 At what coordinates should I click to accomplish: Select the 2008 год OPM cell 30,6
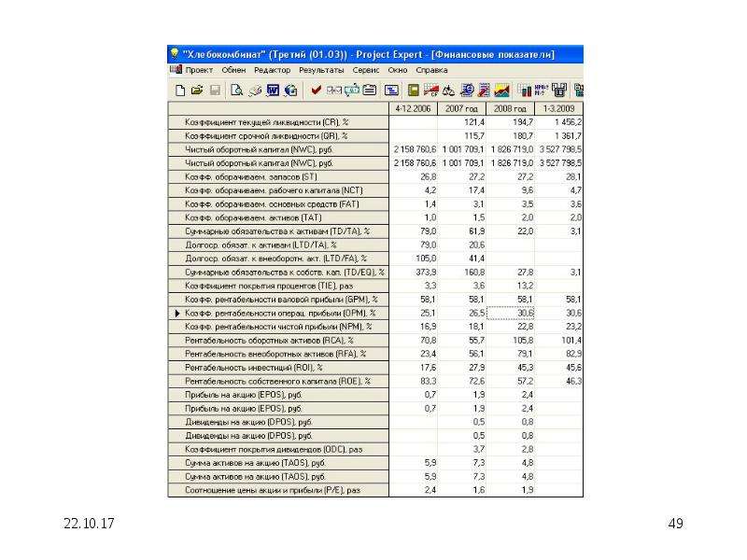coord(510,313)
